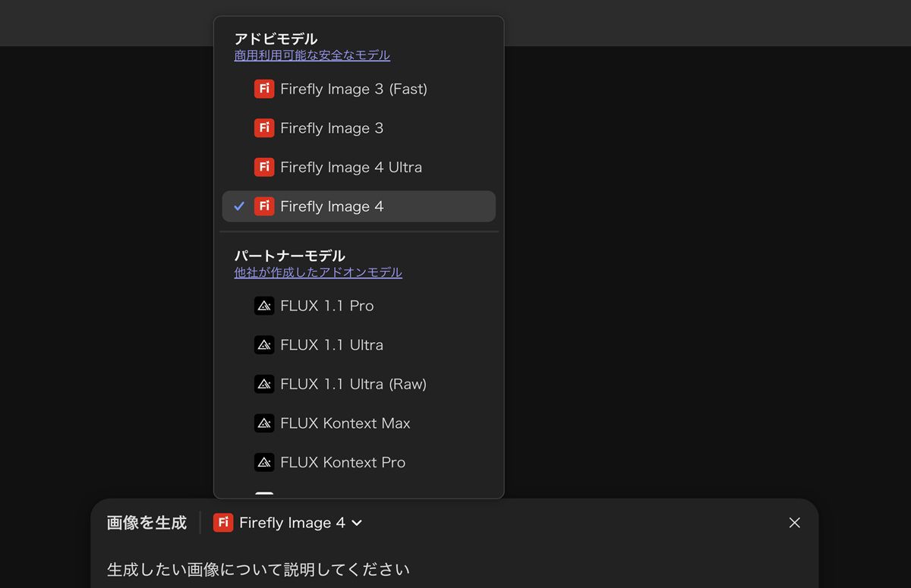Click the 生成したい画像について説明してください prompt field
Screen dimensions: 911x588
258,569
